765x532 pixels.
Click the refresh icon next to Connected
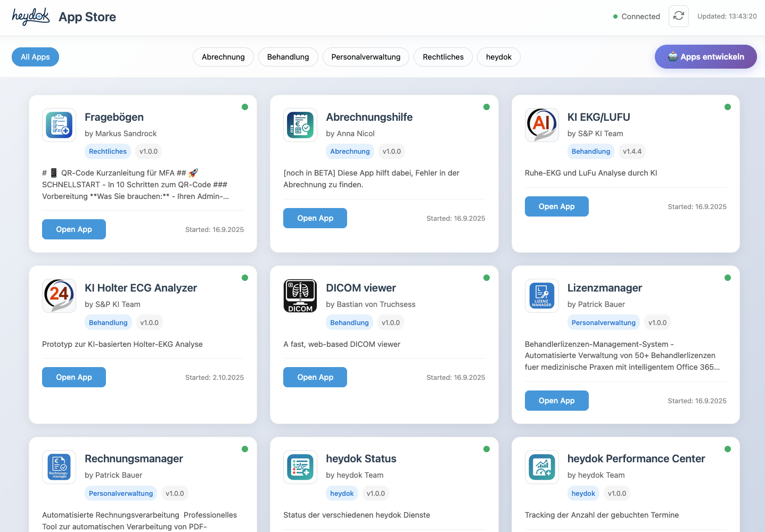(678, 16)
